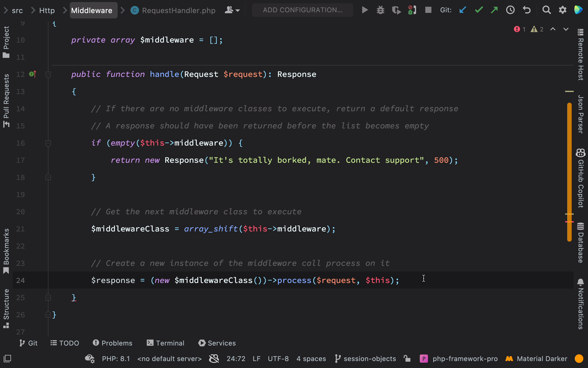This screenshot has height=368, width=588.
Task: Collapse fold marker at line 18
Action: pyautogui.click(x=48, y=177)
